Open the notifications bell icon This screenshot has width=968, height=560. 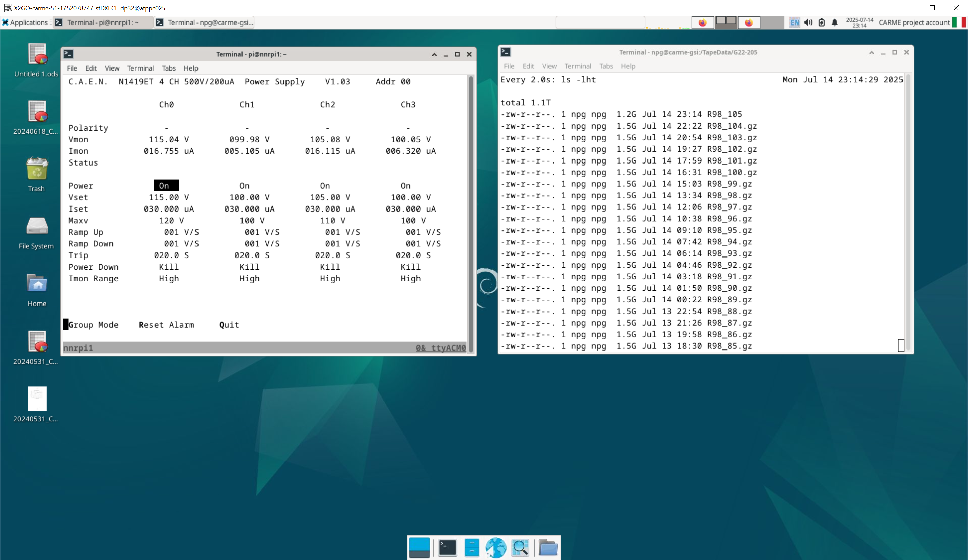834,22
